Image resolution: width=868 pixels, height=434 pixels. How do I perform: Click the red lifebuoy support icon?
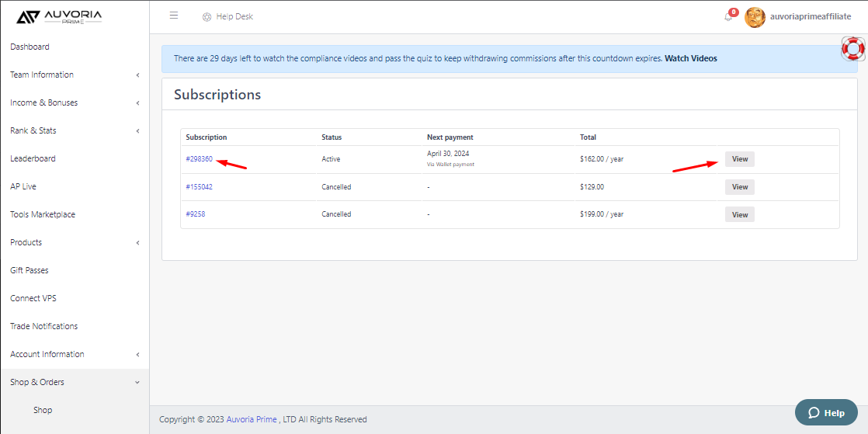click(853, 49)
